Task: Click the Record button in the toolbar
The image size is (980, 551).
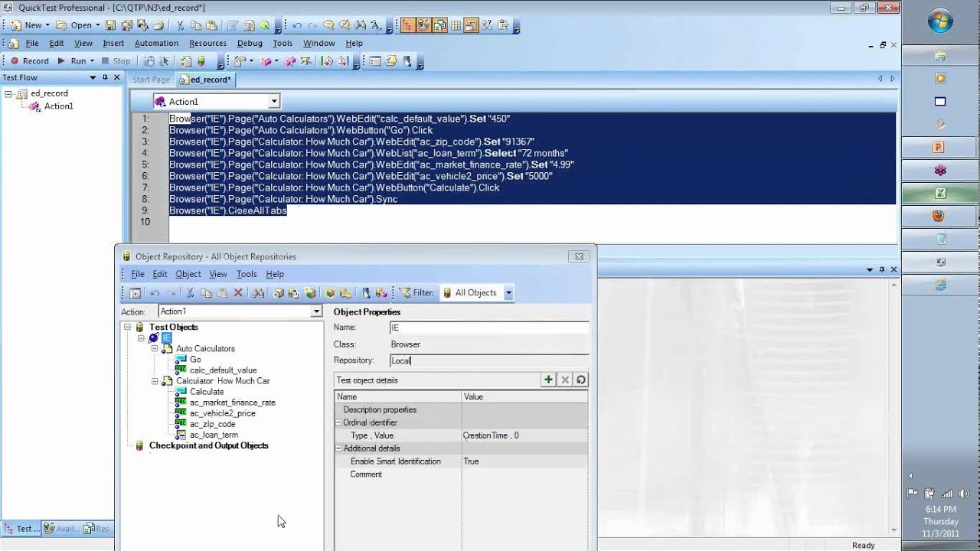Action: click(x=29, y=61)
